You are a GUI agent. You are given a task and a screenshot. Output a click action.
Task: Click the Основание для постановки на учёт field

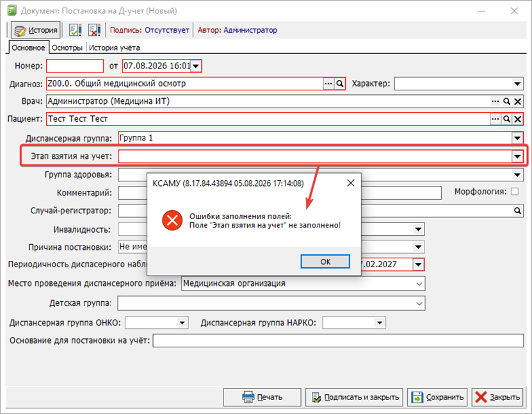pyautogui.click(x=338, y=341)
